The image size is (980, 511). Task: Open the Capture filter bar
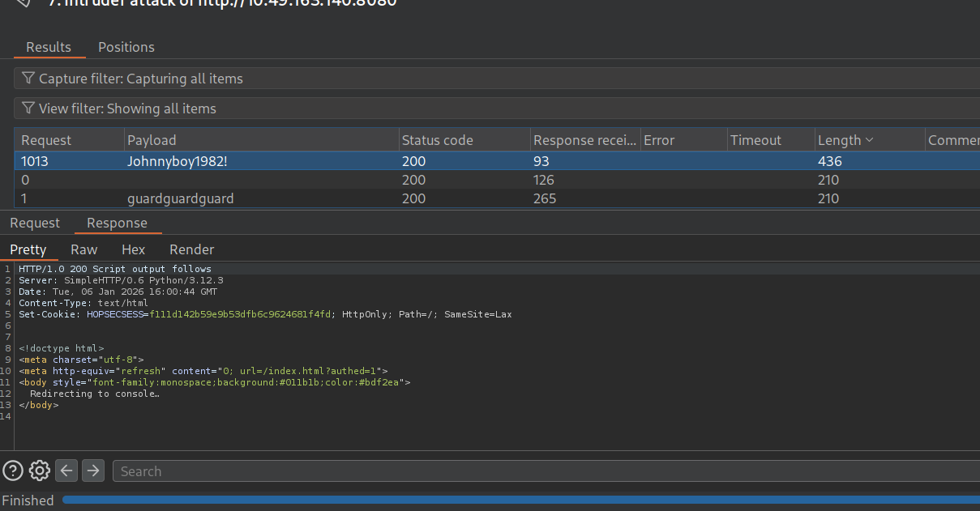486,79
